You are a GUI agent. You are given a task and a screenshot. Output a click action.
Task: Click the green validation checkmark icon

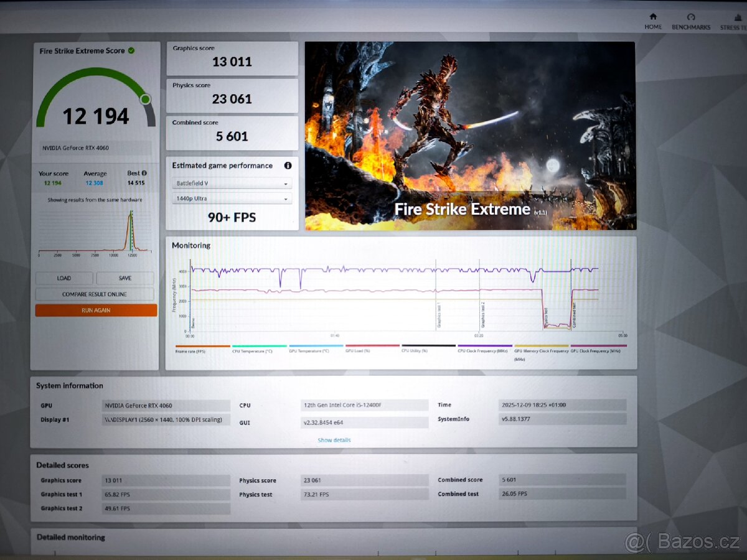(131, 50)
